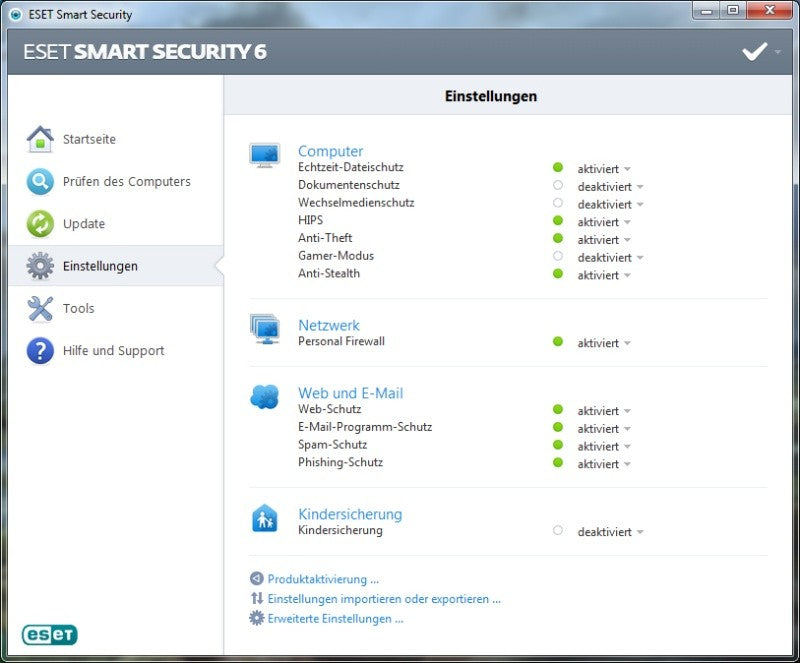Open the Echtzeit-Dateischutz aktiviert dropdown
The width and height of the screenshot is (800, 663).
click(x=604, y=169)
